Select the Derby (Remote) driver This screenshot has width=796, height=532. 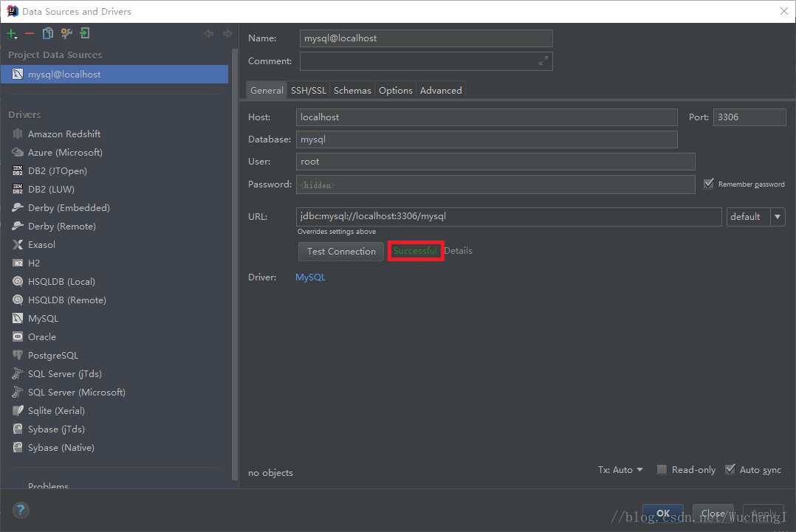pos(62,227)
